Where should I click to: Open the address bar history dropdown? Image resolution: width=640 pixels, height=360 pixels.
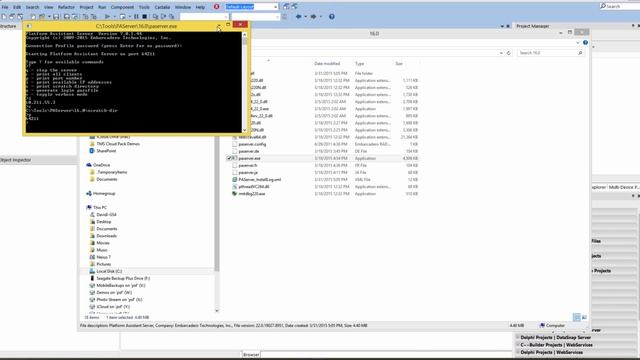pos(501,53)
